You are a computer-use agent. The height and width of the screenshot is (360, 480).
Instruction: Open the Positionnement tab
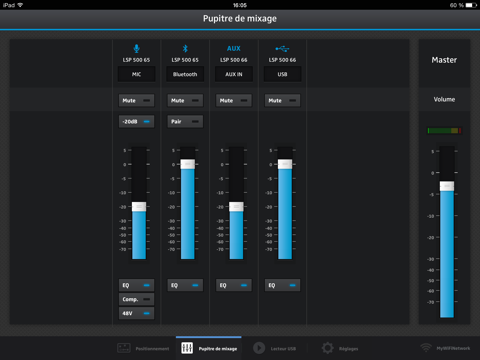[143, 348]
